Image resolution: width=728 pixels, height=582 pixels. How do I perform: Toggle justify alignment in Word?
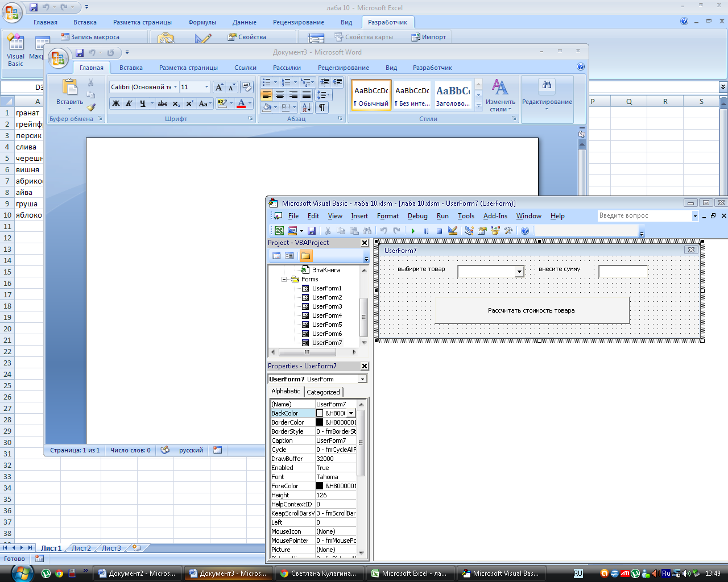[x=307, y=95]
